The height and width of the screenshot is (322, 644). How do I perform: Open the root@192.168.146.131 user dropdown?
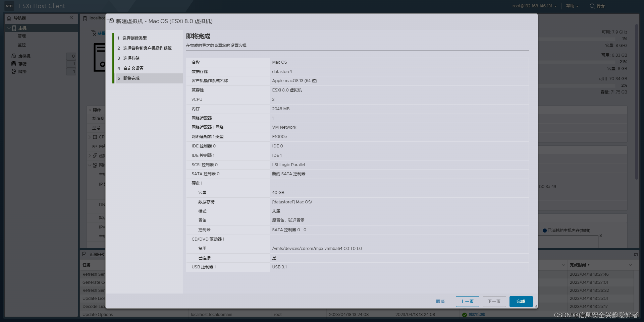point(534,6)
